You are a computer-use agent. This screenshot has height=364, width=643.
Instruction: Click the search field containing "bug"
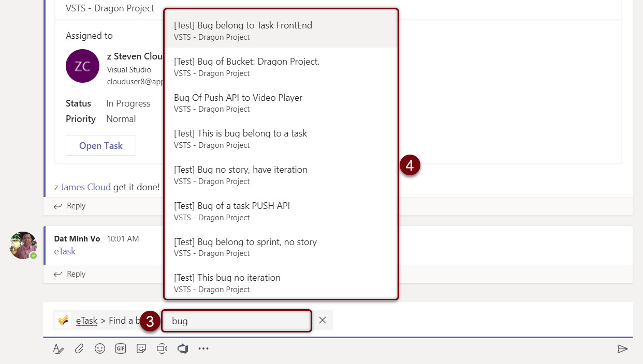click(238, 321)
